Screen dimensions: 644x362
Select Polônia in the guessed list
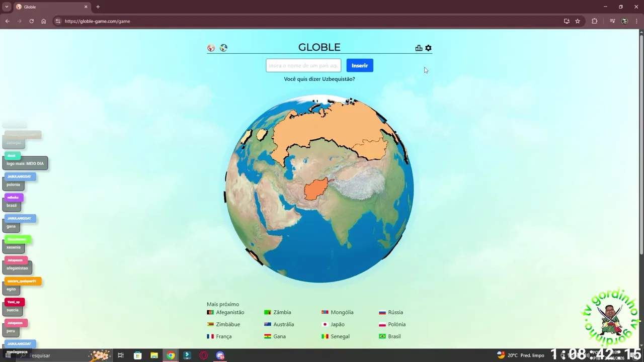point(392,324)
